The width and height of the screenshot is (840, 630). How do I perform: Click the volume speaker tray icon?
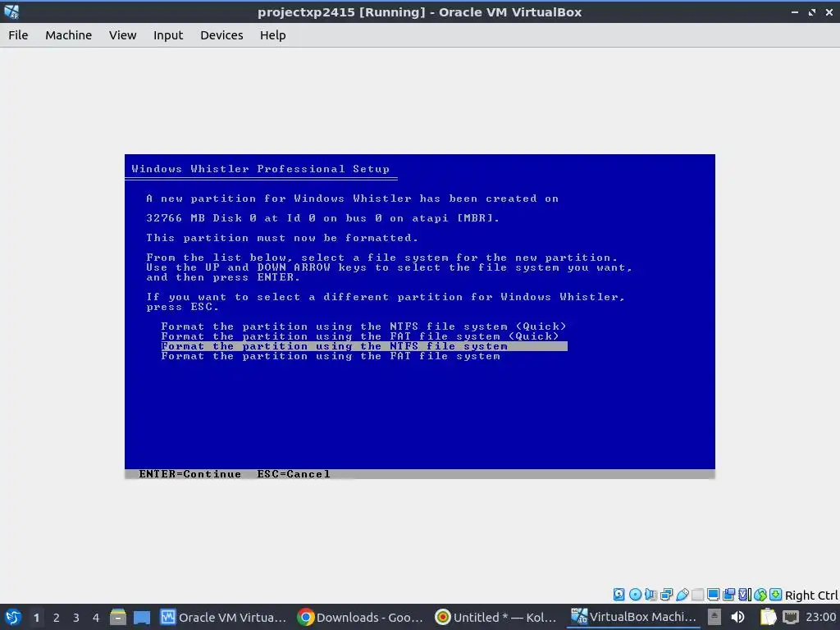click(x=737, y=617)
